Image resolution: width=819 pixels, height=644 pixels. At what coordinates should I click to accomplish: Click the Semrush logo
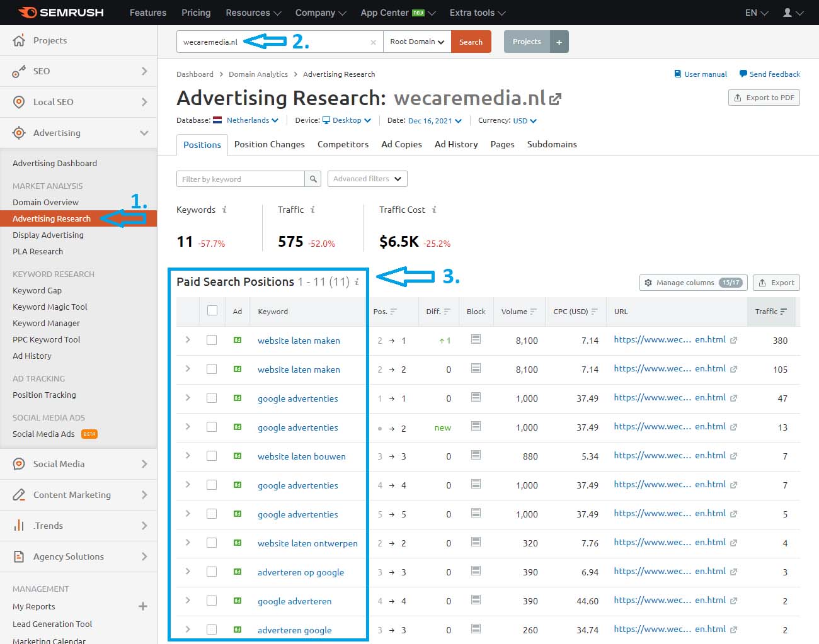[x=61, y=13]
